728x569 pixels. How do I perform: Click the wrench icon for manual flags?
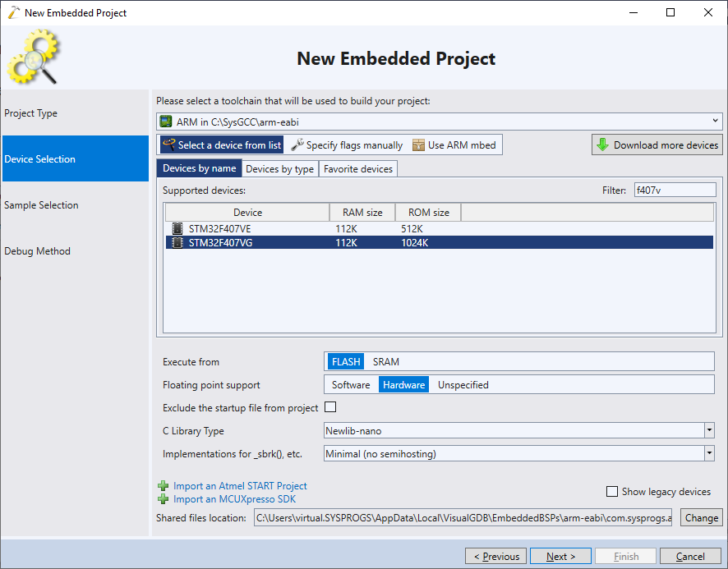[297, 145]
